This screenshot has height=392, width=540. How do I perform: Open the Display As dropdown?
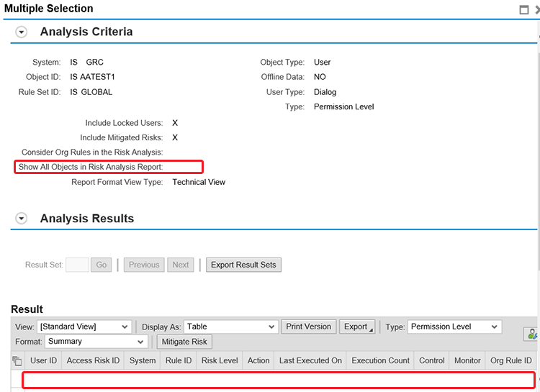coord(231,327)
